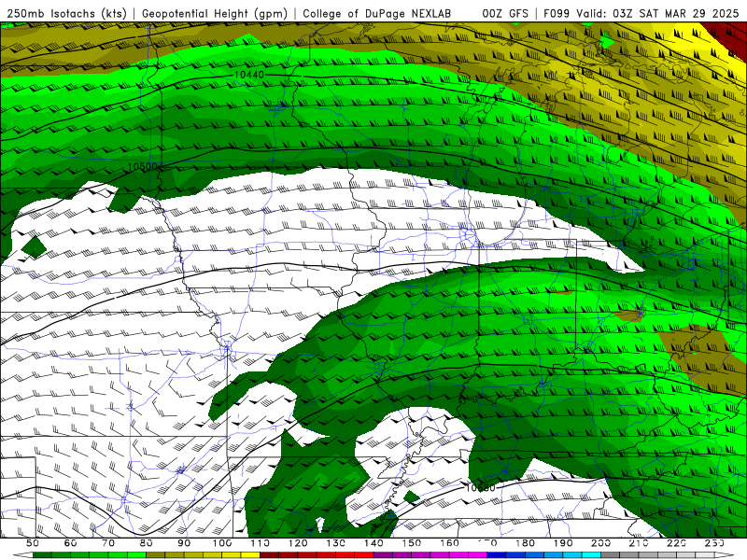Click the 70 knot color scale label
This screenshot has width=747, height=560.
(108, 543)
